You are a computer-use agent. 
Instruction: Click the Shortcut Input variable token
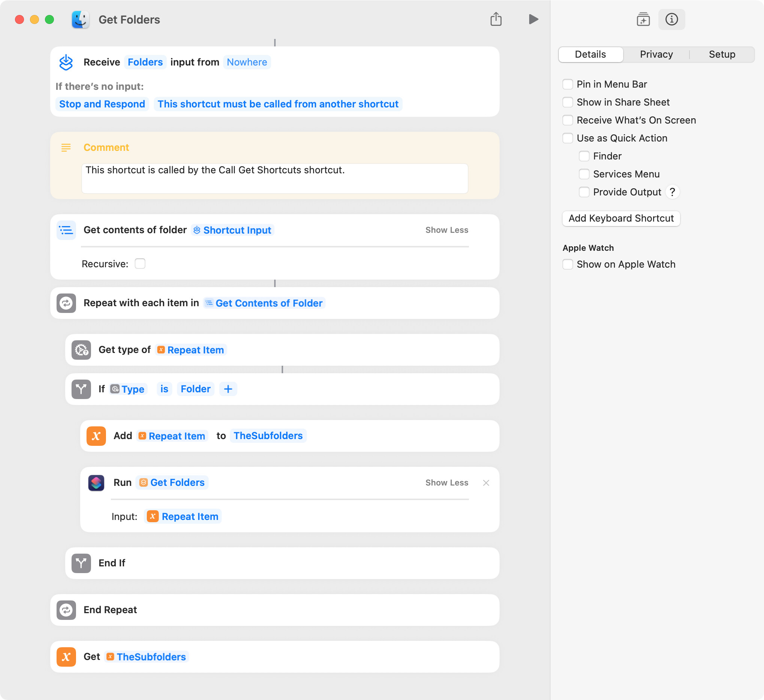point(233,230)
